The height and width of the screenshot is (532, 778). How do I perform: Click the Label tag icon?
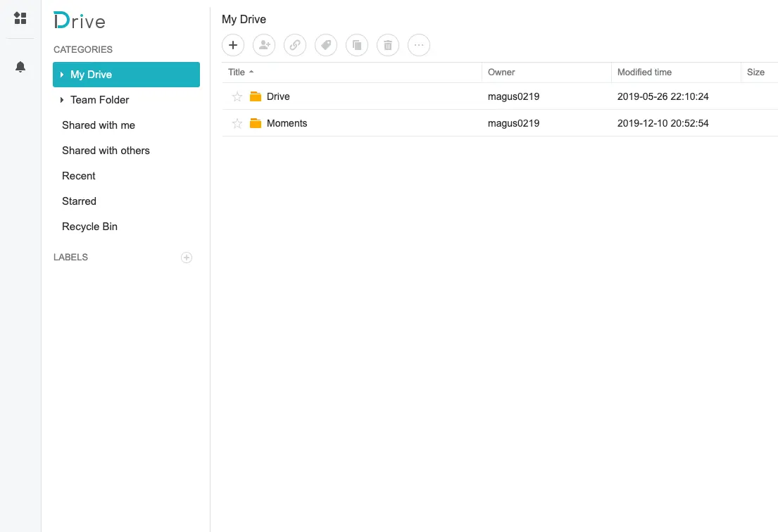(326, 45)
